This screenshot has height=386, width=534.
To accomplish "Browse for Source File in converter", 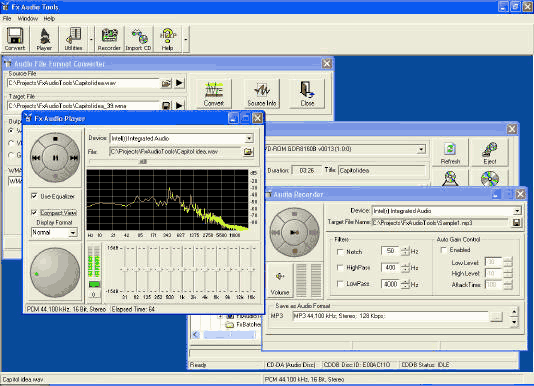I will pyautogui.click(x=166, y=83).
